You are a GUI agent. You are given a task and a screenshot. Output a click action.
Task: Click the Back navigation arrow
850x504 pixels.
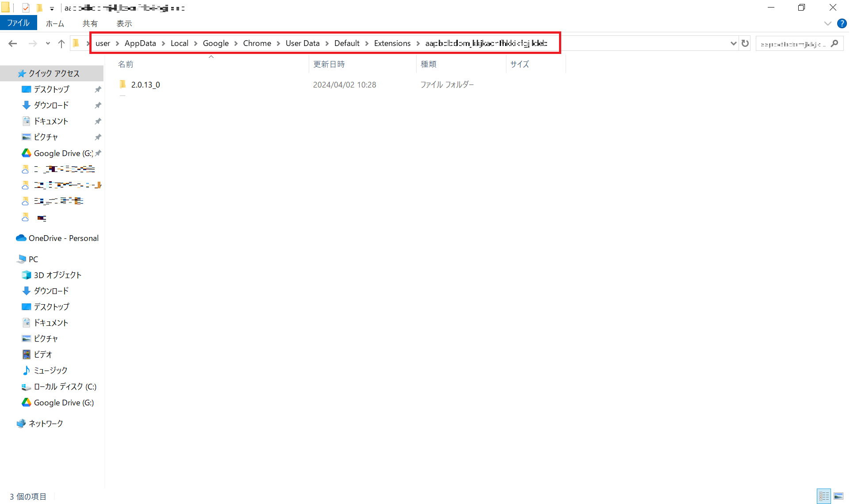click(x=13, y=43)
